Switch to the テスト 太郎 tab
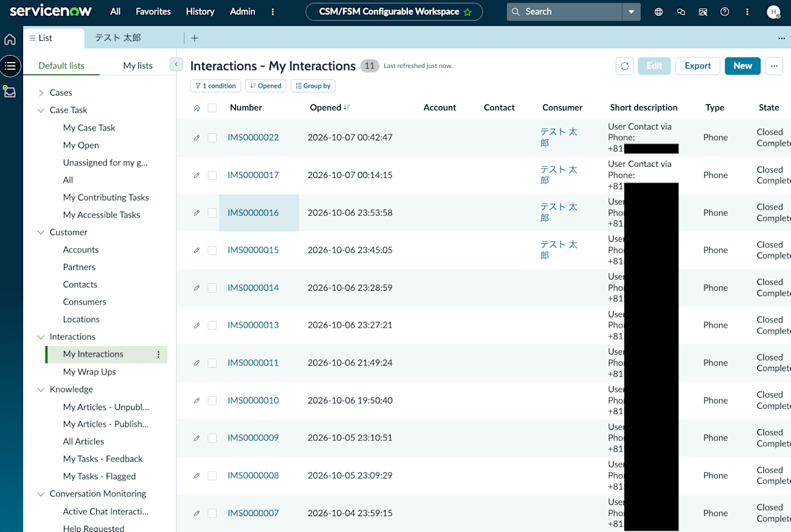791x532 pixels. coord(118,38)
